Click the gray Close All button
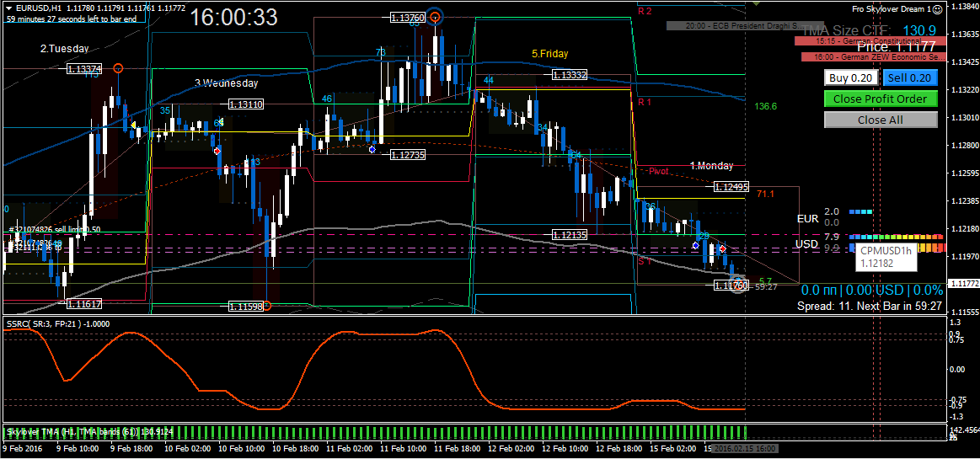The width and height of the screenshot is (980, 459). point(881,120)
